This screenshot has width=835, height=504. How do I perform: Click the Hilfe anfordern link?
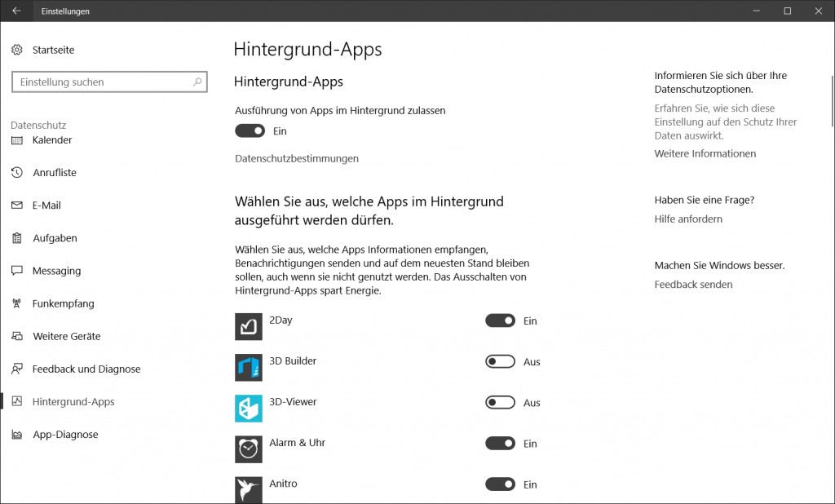tap(688, 219)
